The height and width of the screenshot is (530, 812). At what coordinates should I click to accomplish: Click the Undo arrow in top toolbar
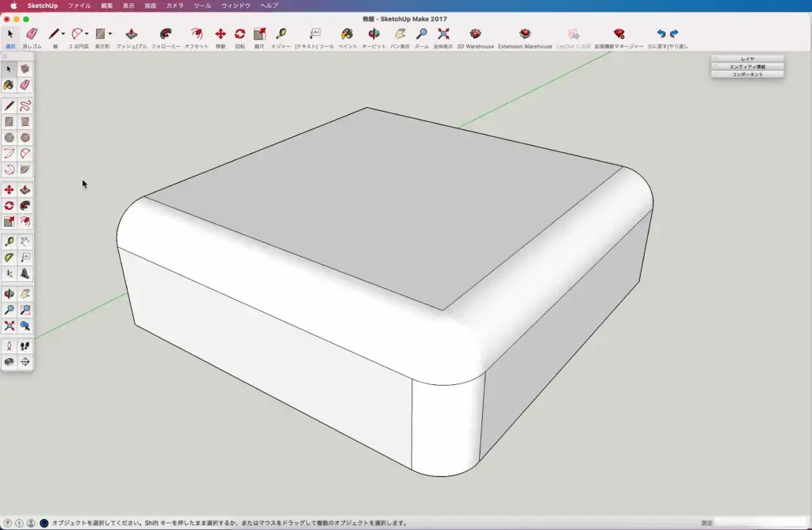click(661, 34)
